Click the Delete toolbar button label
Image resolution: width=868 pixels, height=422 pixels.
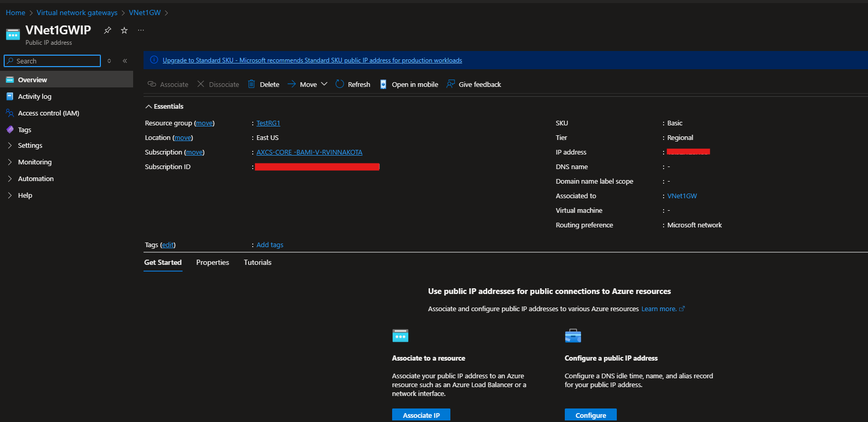(269, 84)
